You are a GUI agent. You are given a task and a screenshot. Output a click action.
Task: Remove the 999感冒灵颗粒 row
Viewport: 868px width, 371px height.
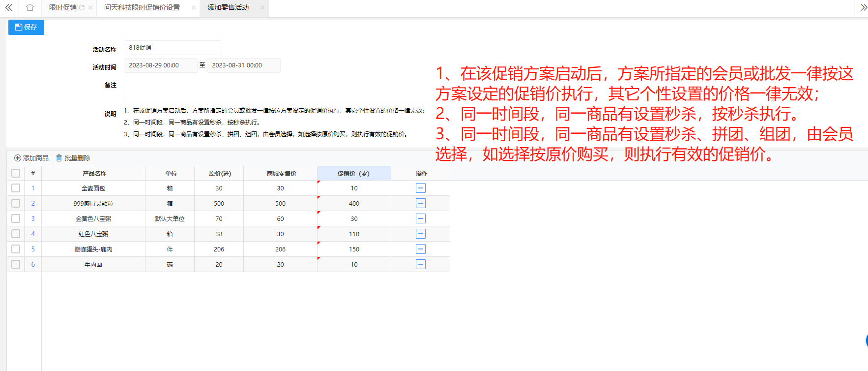point(420,203)
